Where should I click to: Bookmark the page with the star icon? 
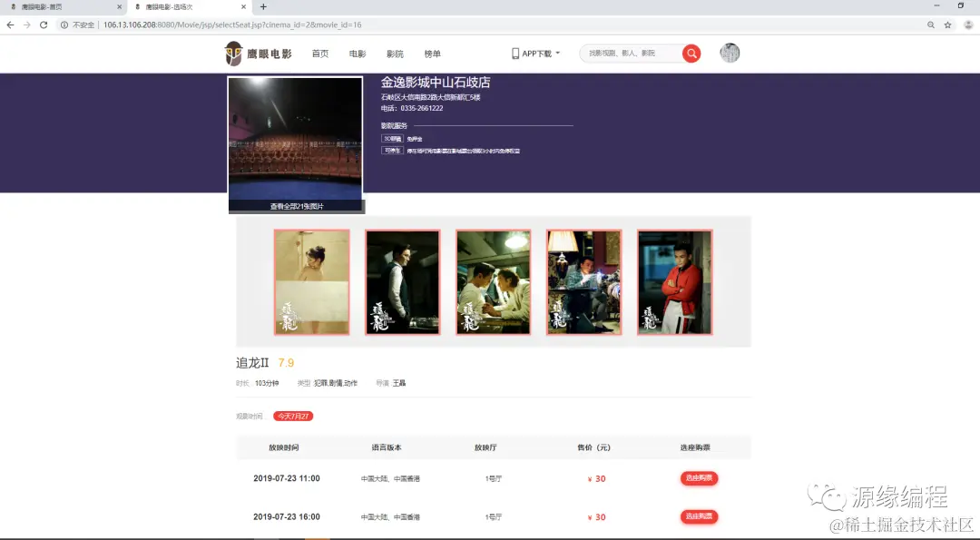(947, 25)
